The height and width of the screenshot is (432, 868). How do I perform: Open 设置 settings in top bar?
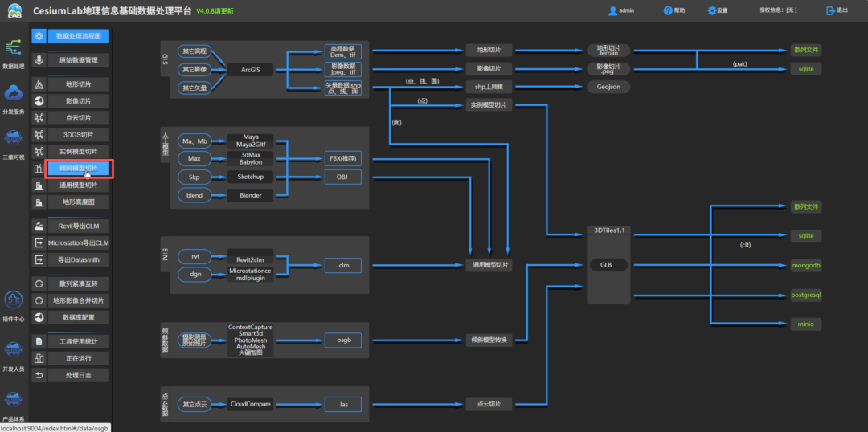coord(718,10)
